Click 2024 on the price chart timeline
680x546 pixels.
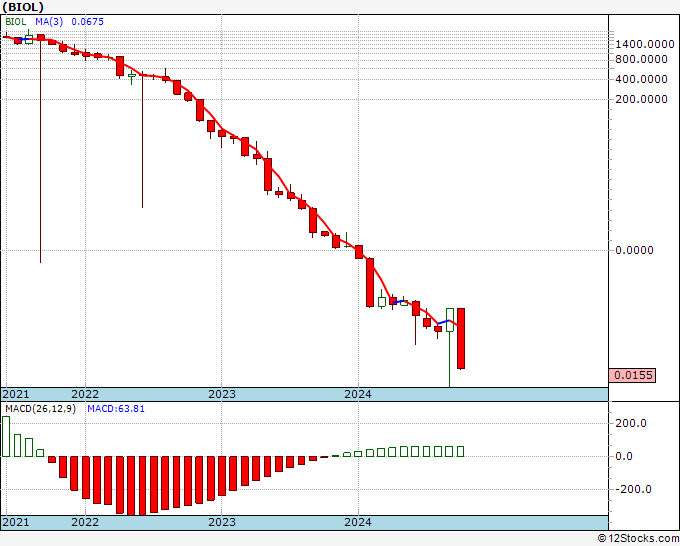point(358,394)
